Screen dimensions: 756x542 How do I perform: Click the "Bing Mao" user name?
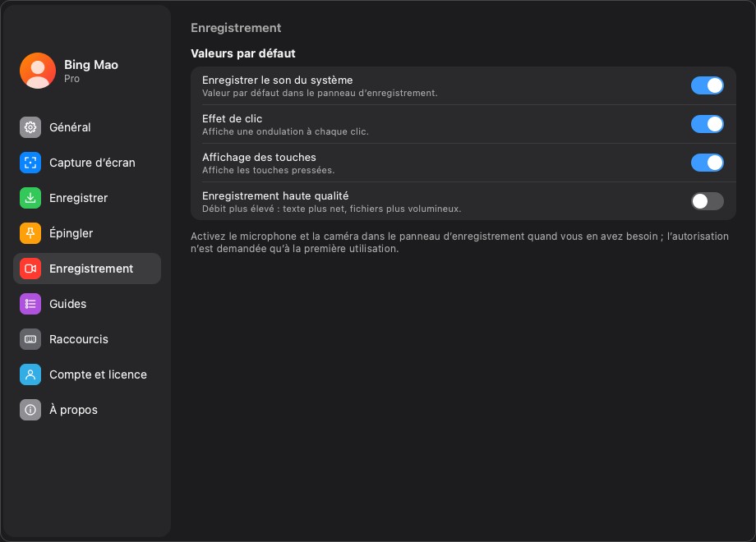91,65
